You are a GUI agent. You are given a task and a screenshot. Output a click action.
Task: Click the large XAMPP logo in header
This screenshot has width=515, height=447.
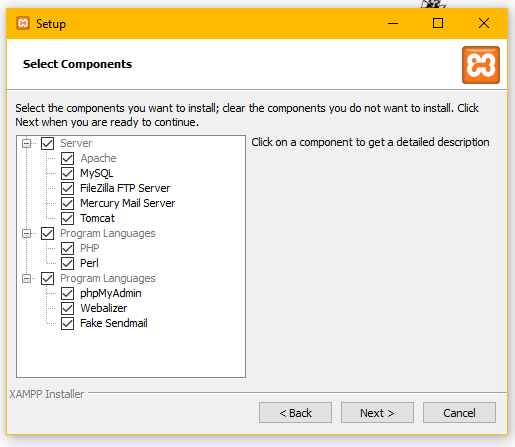tap(481, 65)
